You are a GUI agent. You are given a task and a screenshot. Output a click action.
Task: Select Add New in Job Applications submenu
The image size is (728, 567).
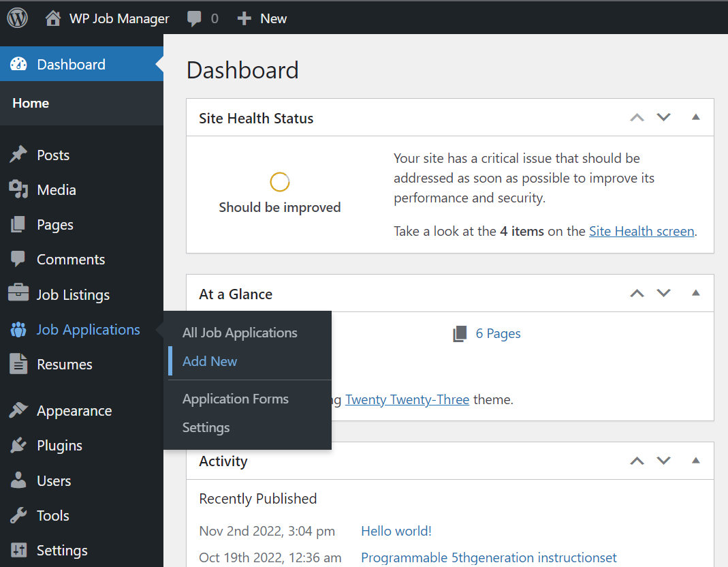click(x=210, y=361)
